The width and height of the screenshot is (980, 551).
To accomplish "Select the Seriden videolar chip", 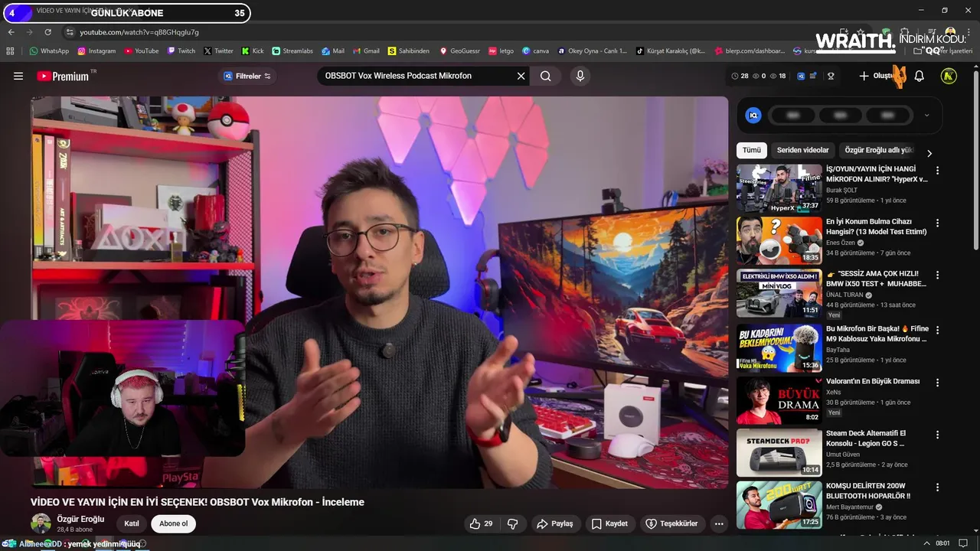I will (x=802, y=150).
